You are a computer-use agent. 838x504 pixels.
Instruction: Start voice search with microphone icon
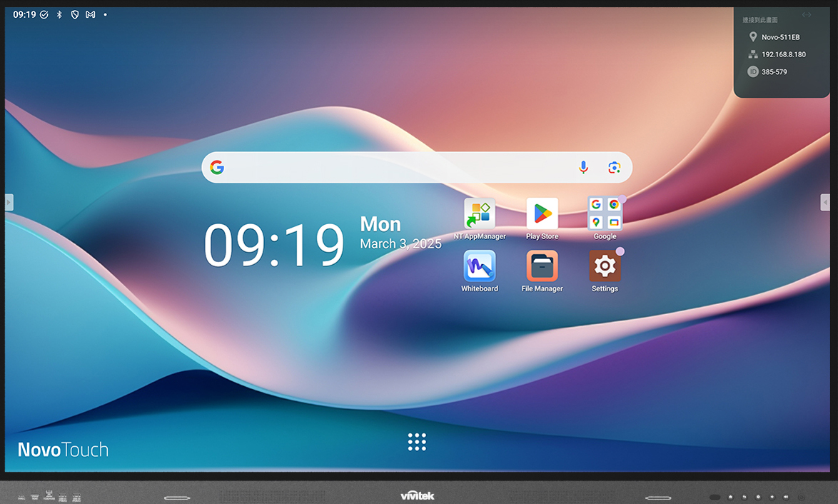click(583, 168)
